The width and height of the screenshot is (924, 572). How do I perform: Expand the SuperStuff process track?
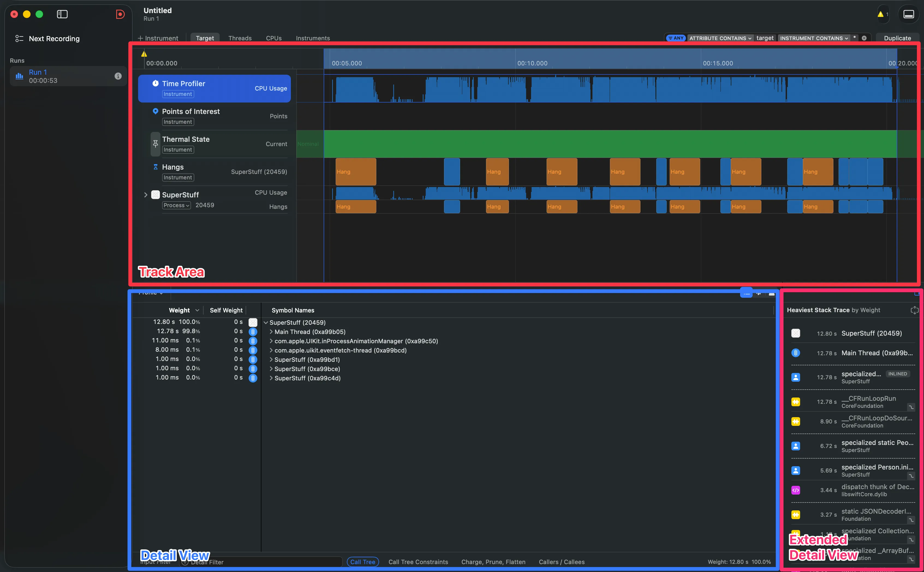pos(146,195)
